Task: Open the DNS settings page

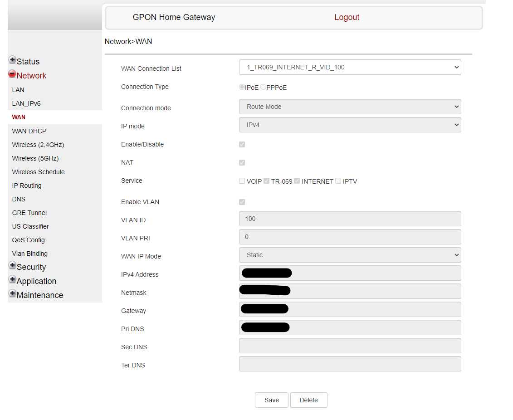Action: pyautogui.click(x=19, y=199)
